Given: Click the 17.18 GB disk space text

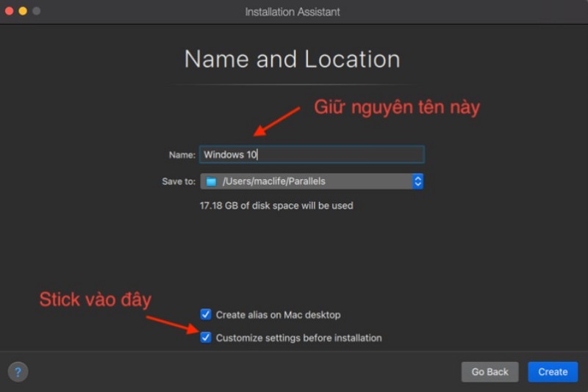Looking at the screenshot, I should coord(276,206).
